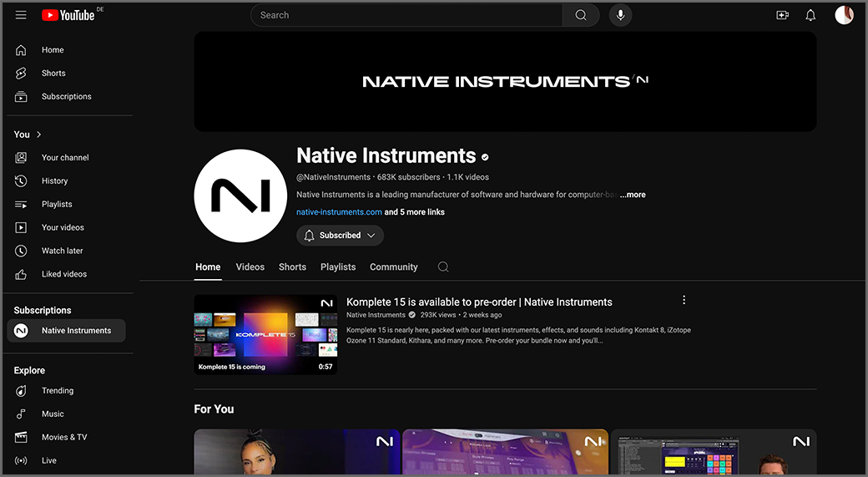Open the account avatar menu
Screen dimensions: 868x477
[844, 15]
